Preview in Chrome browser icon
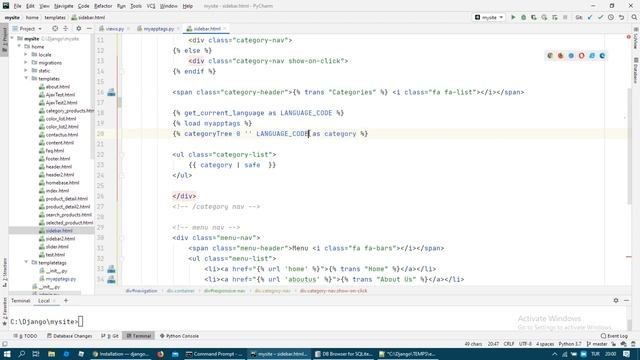Viewport: 640px width, 360px height. click(550, 56)
